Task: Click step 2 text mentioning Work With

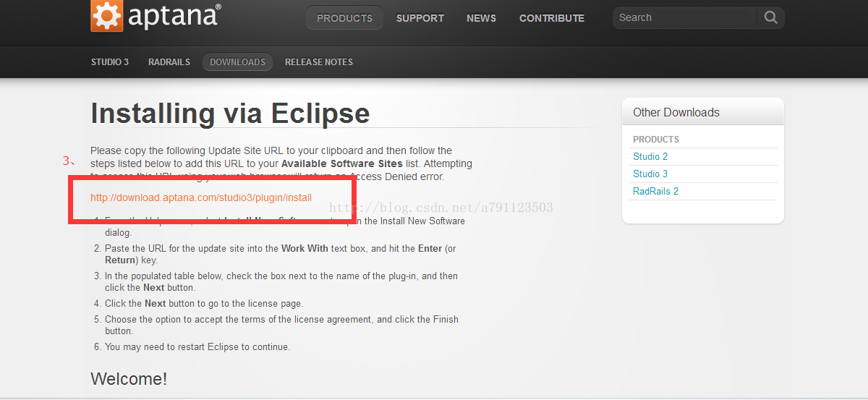Action: (281, 255)
